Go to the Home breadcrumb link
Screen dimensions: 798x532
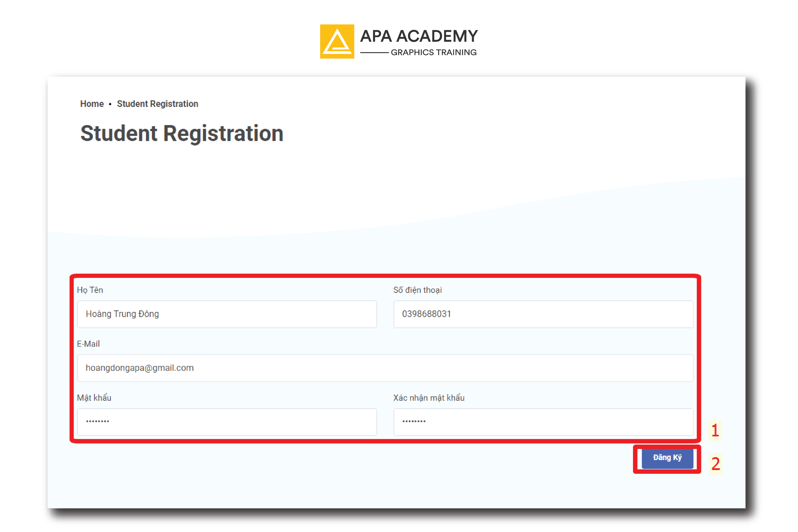coord(92,104)
